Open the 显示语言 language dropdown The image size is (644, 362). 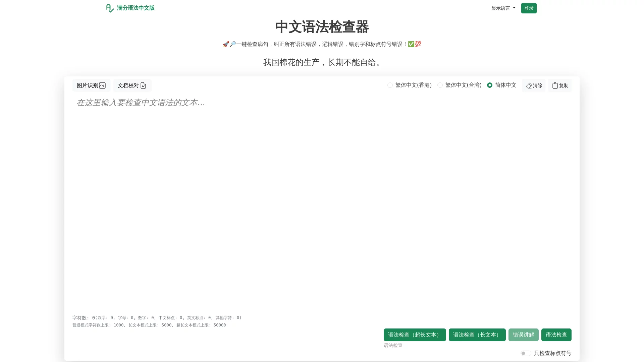[x=503, y=8]
